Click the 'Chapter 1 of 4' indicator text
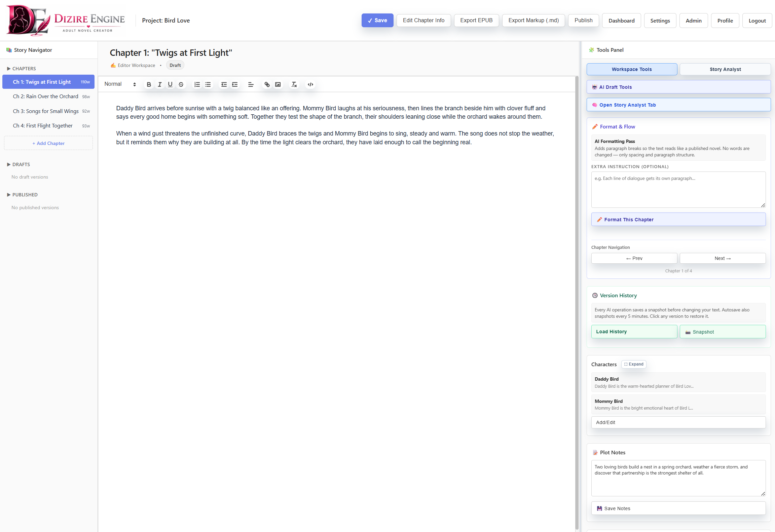The height and width of the screenshot is (532, 775). click(x=678, y=271)
